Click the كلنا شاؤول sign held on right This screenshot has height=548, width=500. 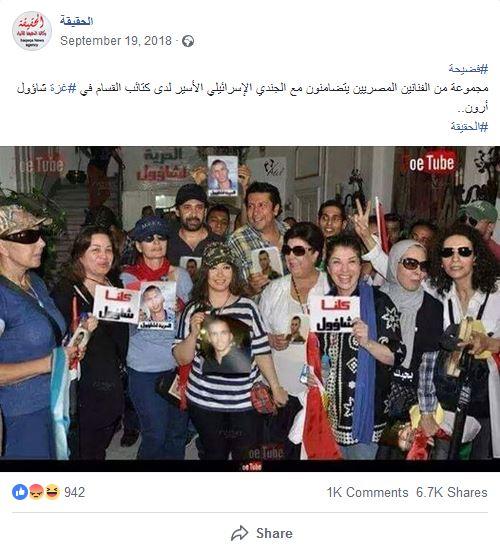(334, 315)
